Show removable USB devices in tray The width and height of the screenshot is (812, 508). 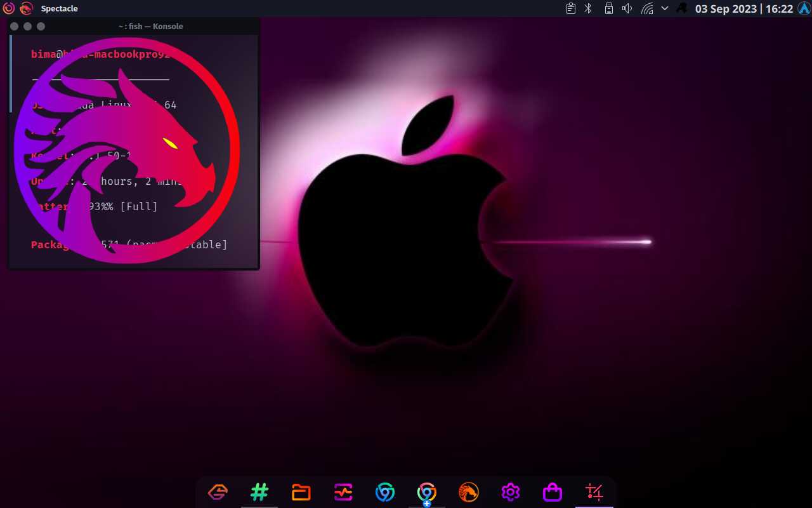tap(608, 8)
